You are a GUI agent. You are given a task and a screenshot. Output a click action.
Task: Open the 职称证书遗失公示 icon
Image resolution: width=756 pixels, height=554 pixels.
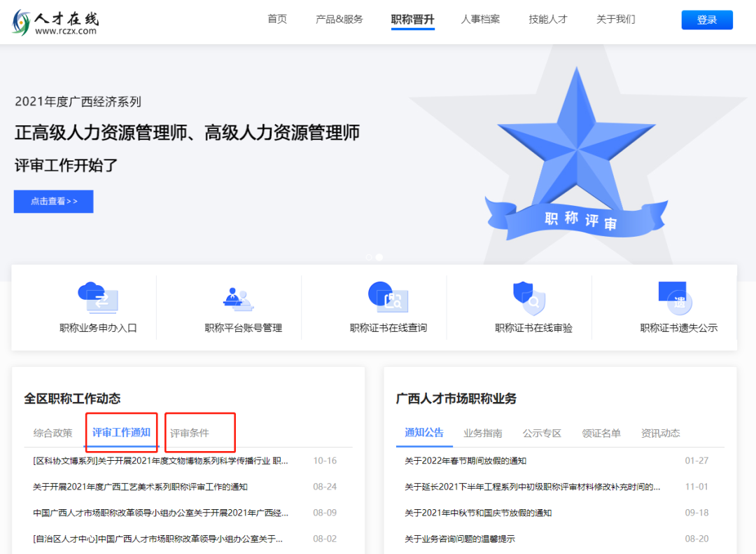(675, 298)
